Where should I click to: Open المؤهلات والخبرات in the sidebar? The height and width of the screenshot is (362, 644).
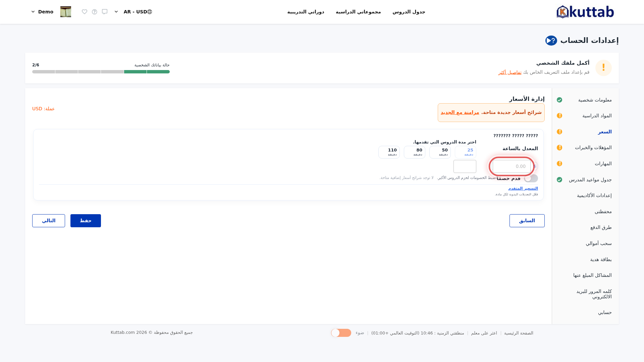[x=593, y=147]
